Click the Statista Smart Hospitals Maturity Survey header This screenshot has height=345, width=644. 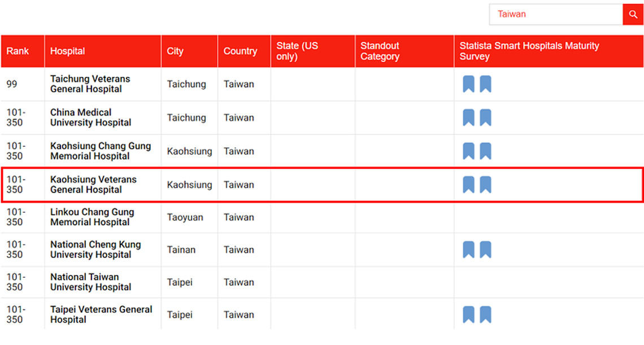[549, 51]
